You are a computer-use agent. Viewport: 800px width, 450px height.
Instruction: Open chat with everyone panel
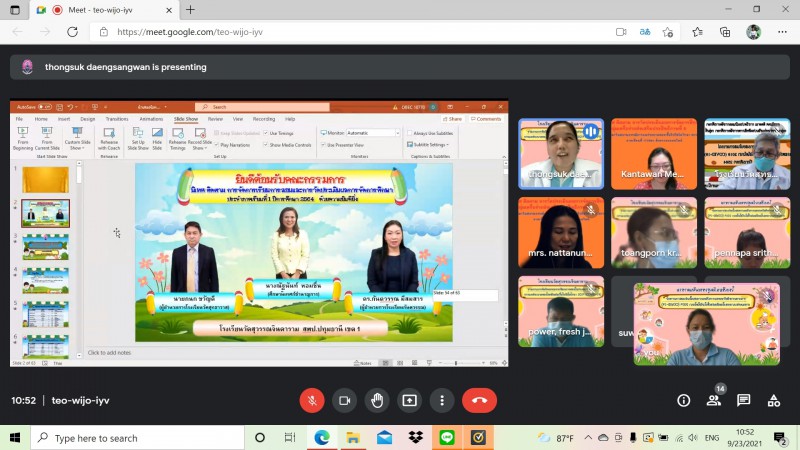click(744, 400)
